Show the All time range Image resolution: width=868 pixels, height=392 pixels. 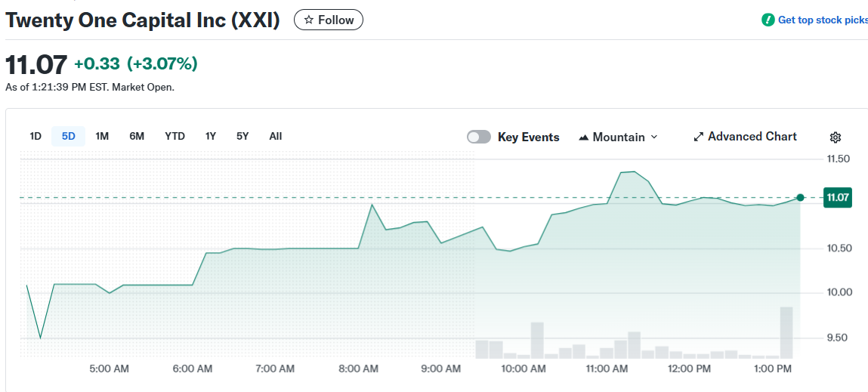click(276, 136)
